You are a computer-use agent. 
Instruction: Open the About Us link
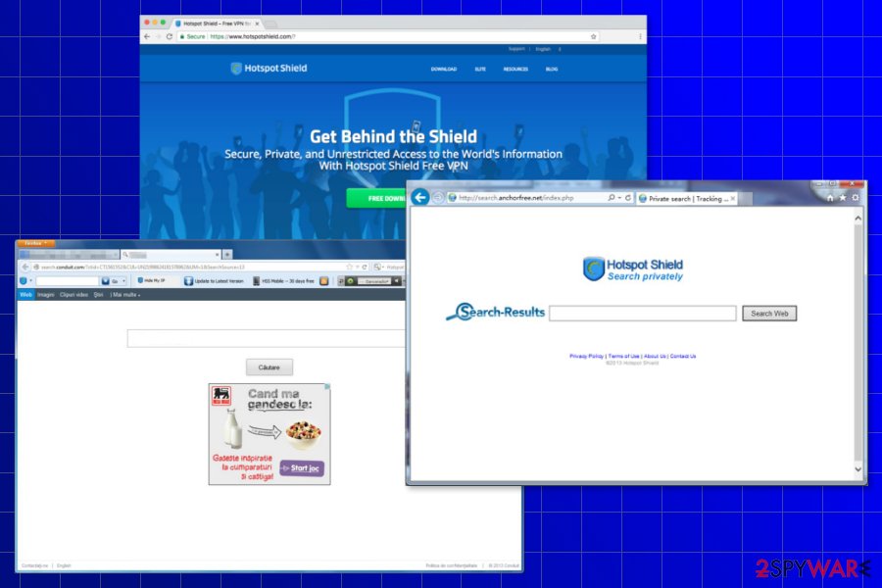click(655, 356)
